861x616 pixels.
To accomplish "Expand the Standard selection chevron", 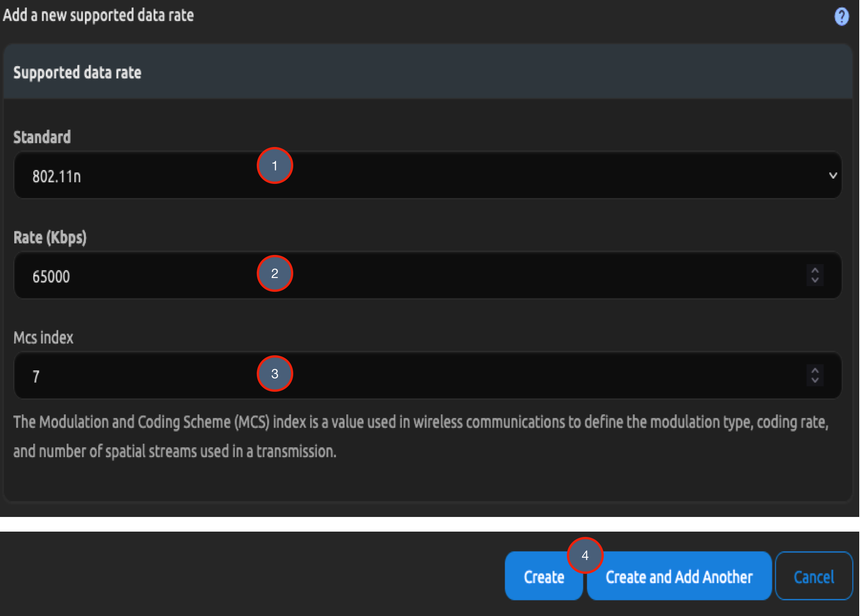I will pos(833,175).
